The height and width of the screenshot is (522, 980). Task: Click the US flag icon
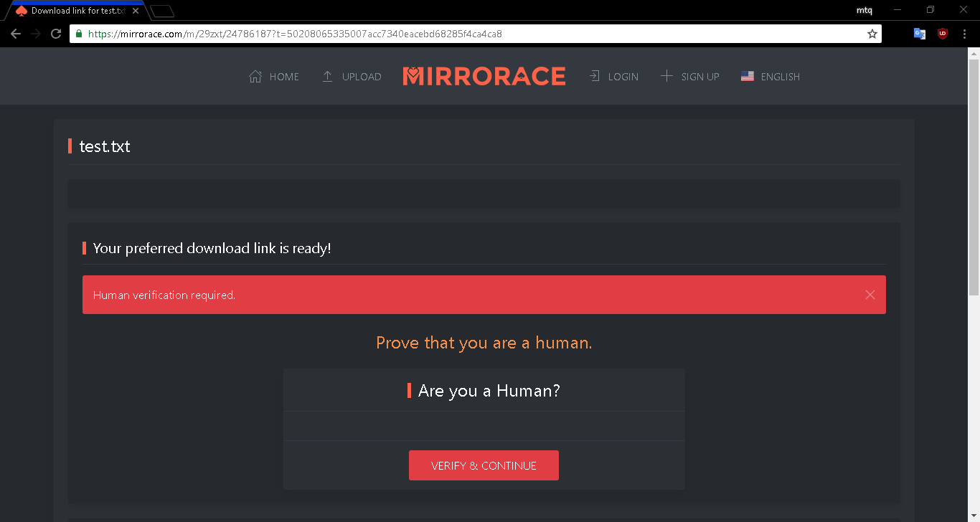click(x=748, y=76)
